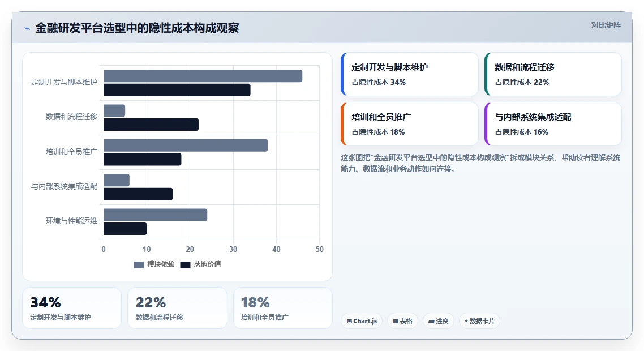644x351 pixels.
Task: Open the 培训和全员推广 18% card
Action: pyautogui.click(x=410, y=124)
